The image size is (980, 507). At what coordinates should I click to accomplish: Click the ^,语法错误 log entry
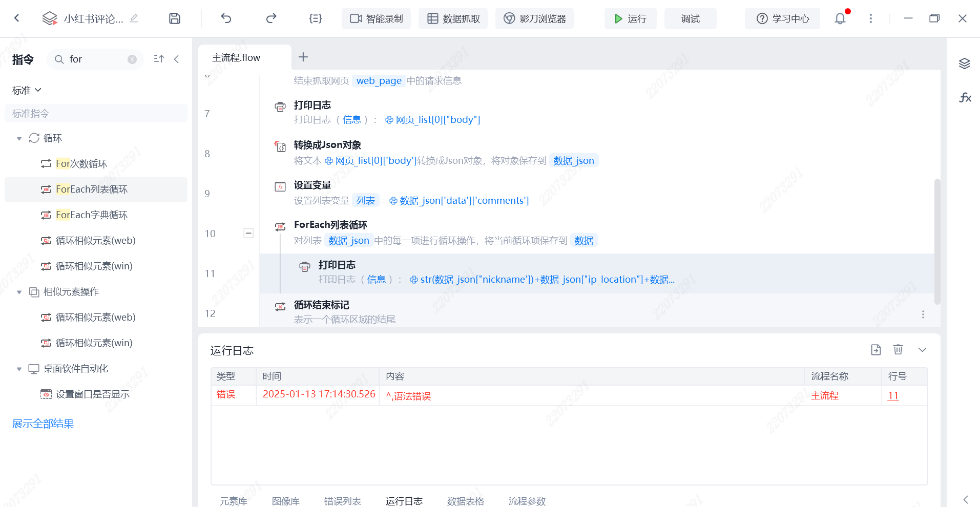click(x=408, y=396)
